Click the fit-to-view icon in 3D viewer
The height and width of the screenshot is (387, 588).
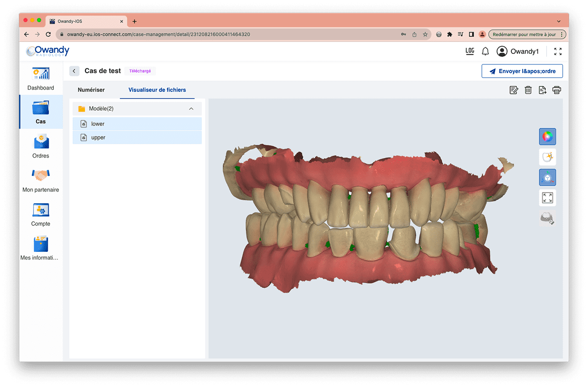[547, 198]
